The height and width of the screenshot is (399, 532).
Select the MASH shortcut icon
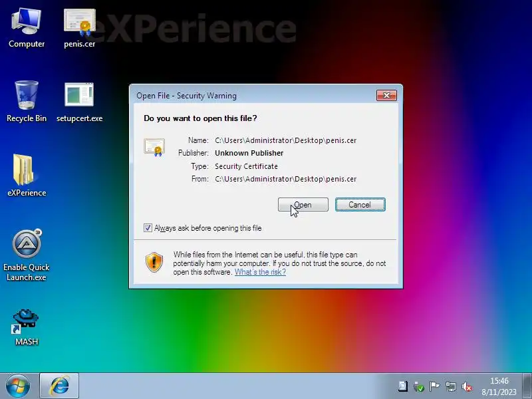click(27, 327)
